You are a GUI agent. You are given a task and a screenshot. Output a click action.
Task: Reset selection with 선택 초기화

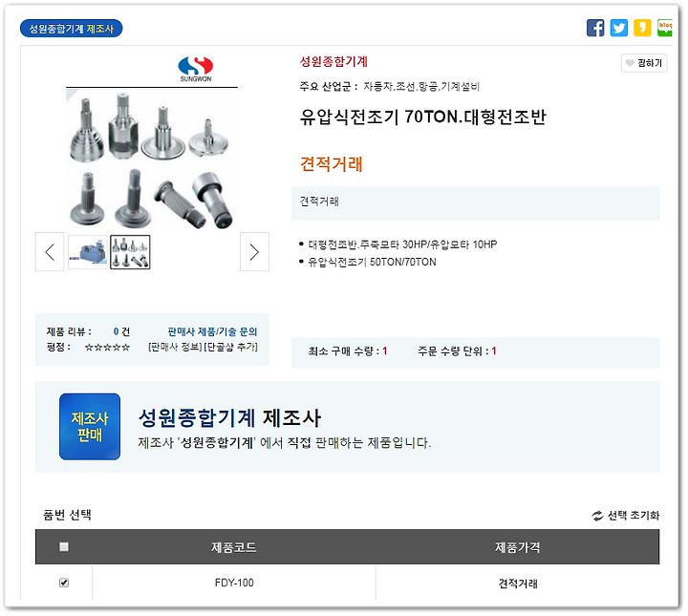tap(626, 515)
